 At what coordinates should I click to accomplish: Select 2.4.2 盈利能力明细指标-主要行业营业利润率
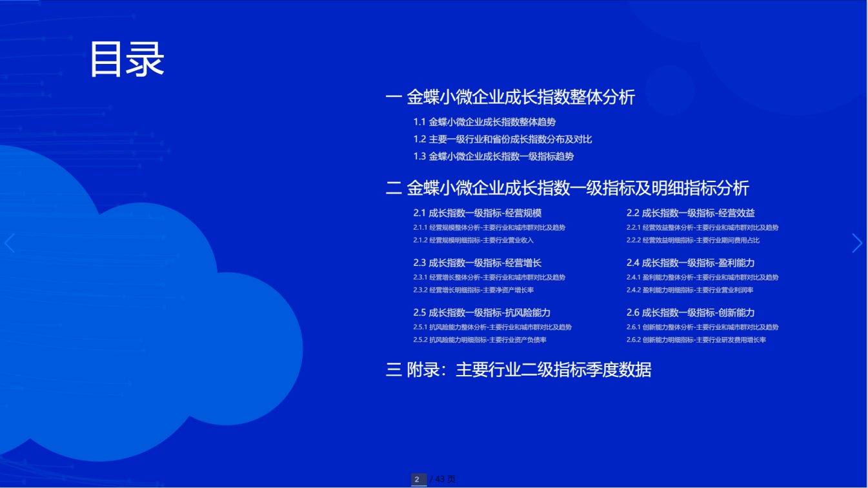tap(690, 290)
